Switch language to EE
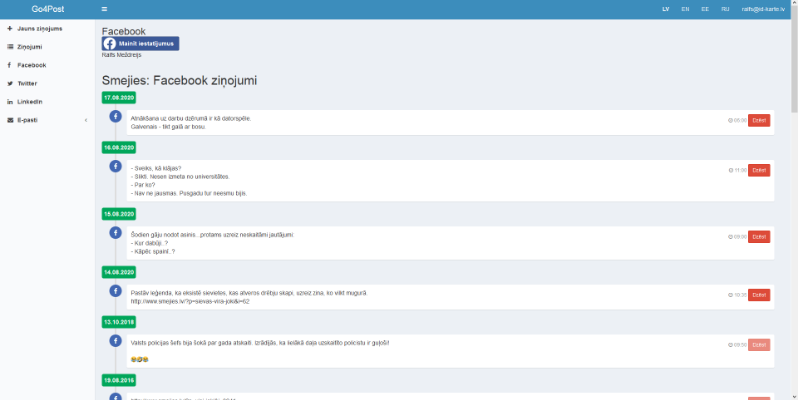 705,9
